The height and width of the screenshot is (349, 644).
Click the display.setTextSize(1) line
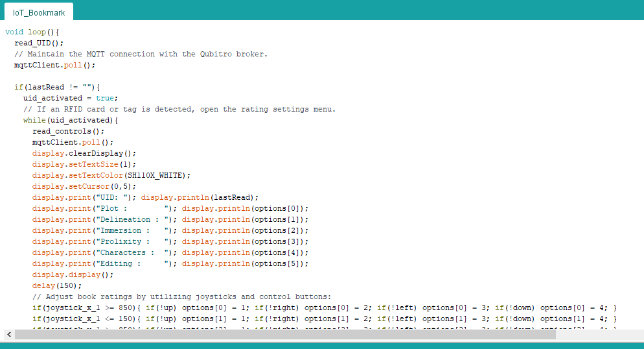[x=80, y=164]
